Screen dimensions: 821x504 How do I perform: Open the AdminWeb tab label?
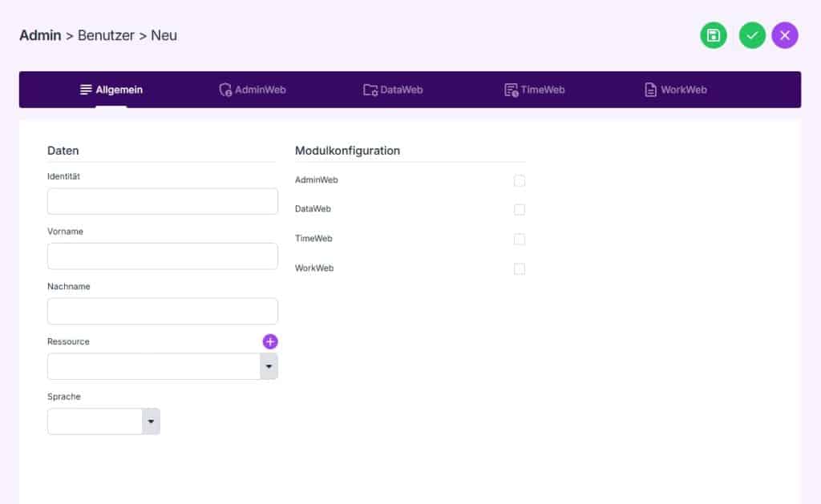pyautogui.click(x=261, y=90)
